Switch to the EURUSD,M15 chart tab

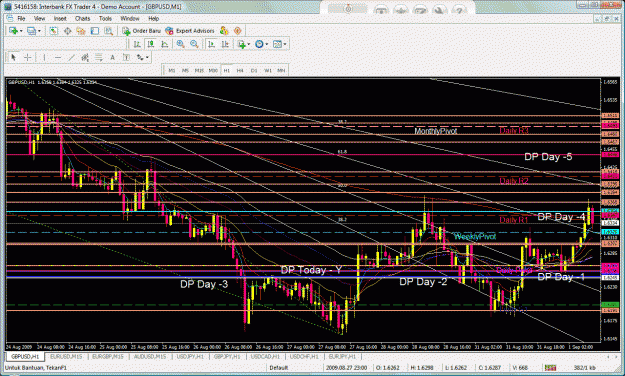(x=66, y=356)
